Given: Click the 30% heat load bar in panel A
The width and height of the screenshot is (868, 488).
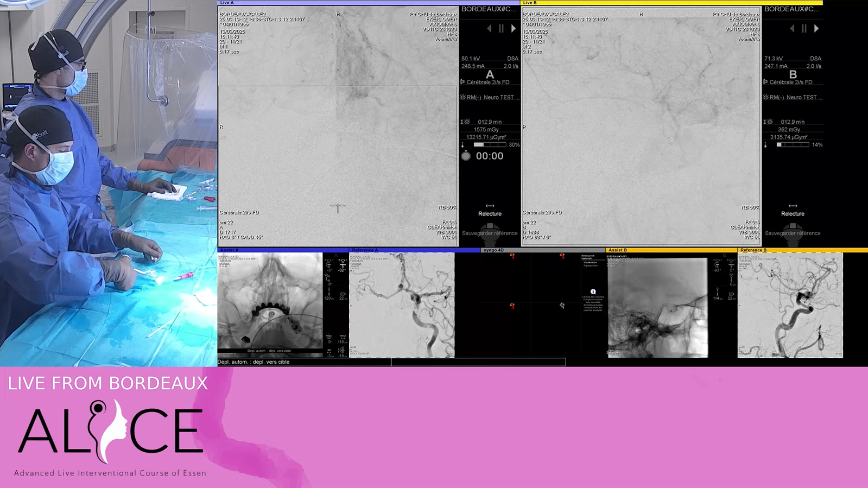Looking at the screenshot, I should tap(490, 145).
